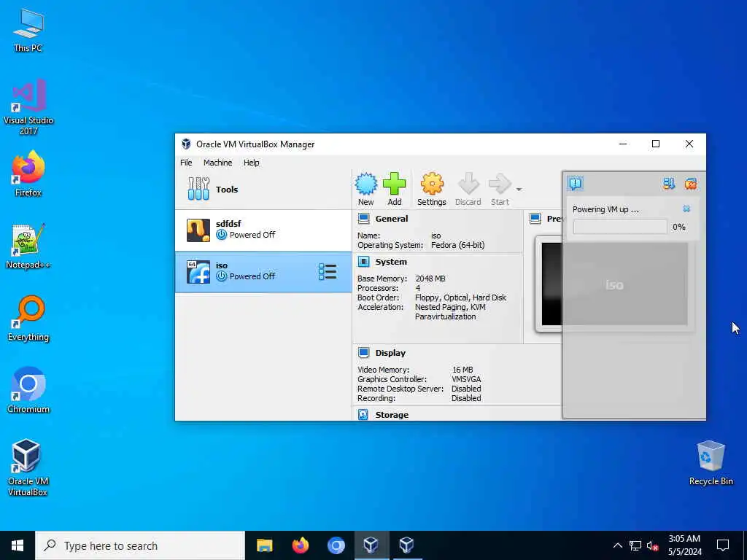Click the Powering VM up progress bar
Viewport: 747px width, 560px height.
[620, 227]
